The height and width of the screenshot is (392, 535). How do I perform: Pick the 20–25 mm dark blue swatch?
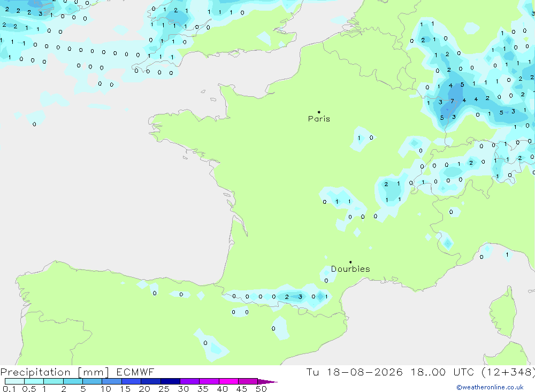(x=151, y=381)
